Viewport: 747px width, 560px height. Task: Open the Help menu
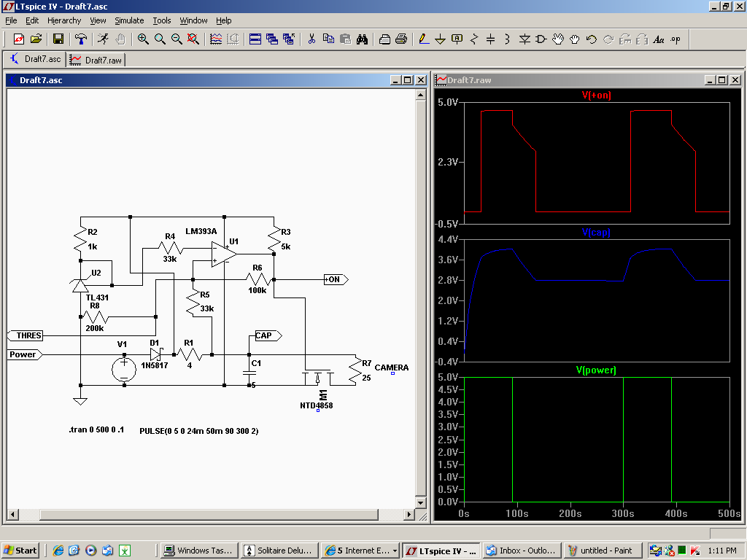tap(223, 20)
